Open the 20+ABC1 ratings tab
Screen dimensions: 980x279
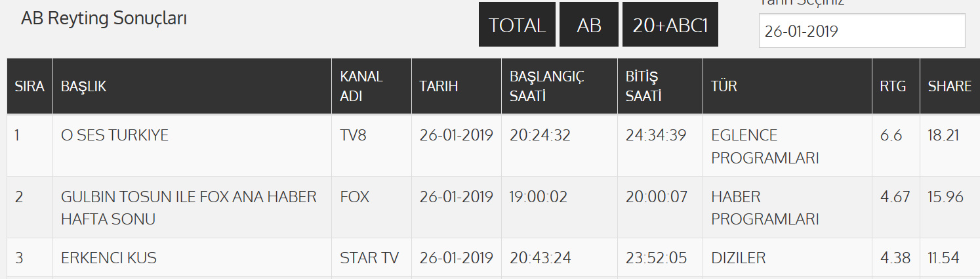pyautogui.click(x=670, y=25)
